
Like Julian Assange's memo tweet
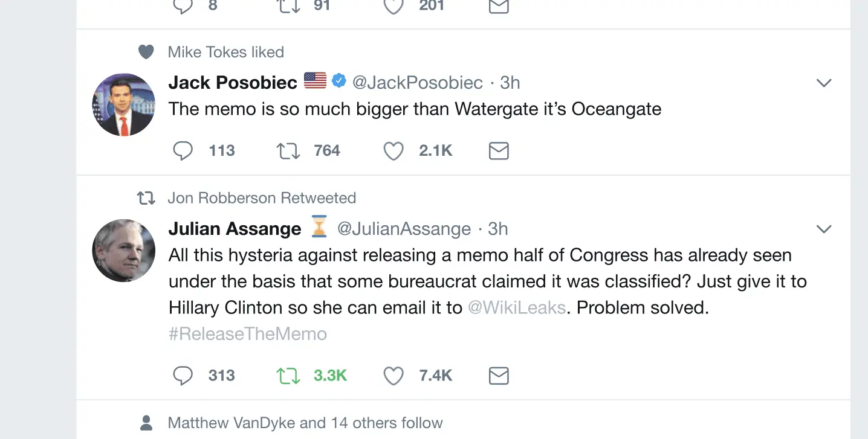coord(394,376)
